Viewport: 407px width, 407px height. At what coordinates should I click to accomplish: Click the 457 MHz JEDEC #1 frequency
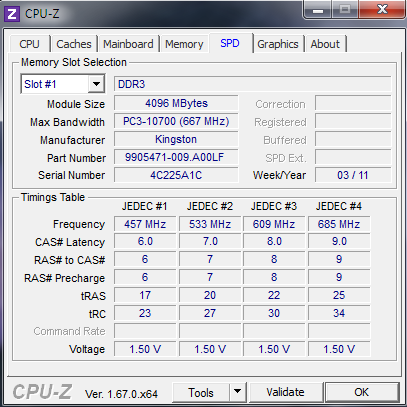(145, 224)
